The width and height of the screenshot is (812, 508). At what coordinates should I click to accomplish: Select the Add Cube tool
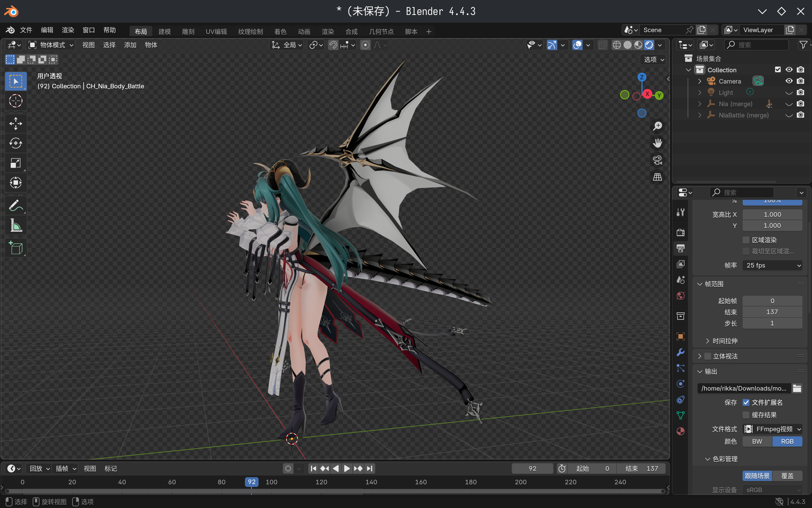coord(16,248)
